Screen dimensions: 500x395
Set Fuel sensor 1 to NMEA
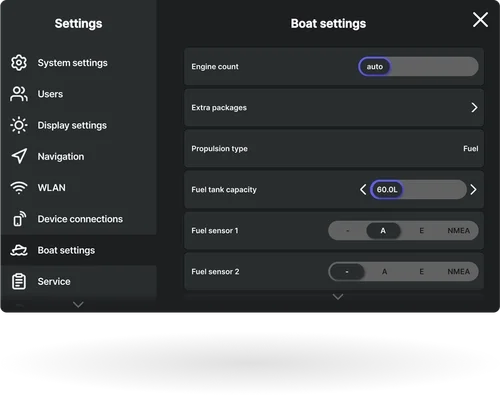coord(459,231)
